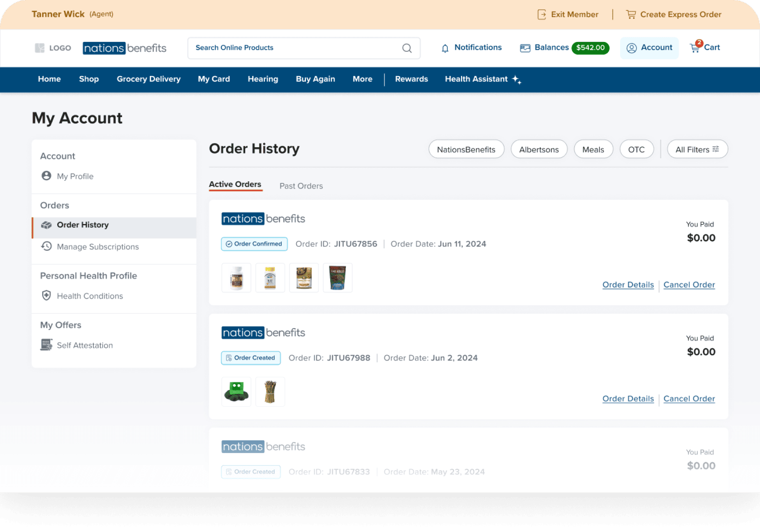Click the Cart icon with badge

click(695, 47)
